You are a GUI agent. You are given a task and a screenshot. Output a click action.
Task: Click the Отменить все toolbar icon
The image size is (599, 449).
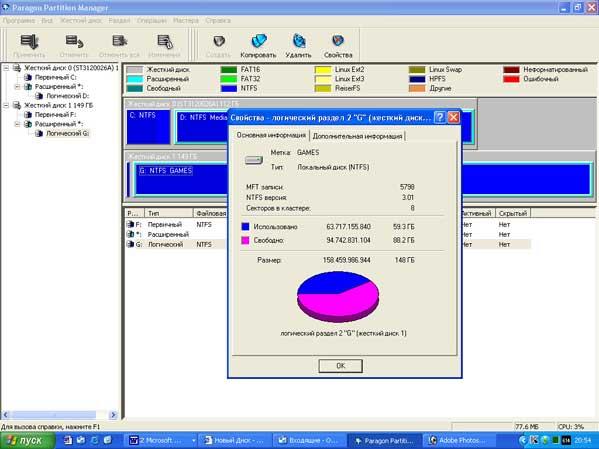[x=119, y=41]
